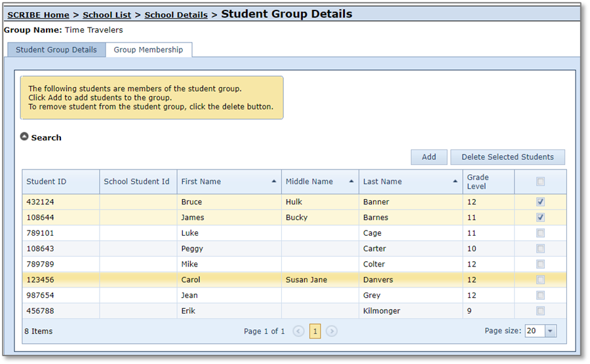Viewport: 590px width, 364px height.
Task: Uncheck James Barnes's row checkbox
Action: pos(540,217)
